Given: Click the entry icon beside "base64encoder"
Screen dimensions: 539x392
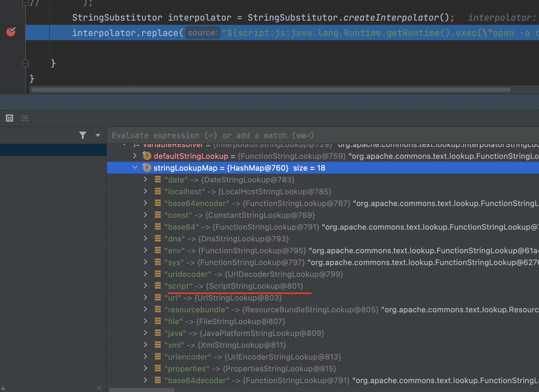Looking at the screenshot, I should [x=158, y=203].
